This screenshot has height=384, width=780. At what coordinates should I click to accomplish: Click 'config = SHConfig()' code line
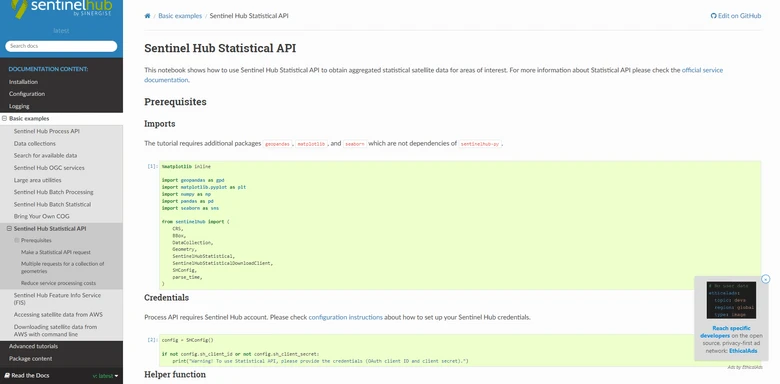(187, 340)
